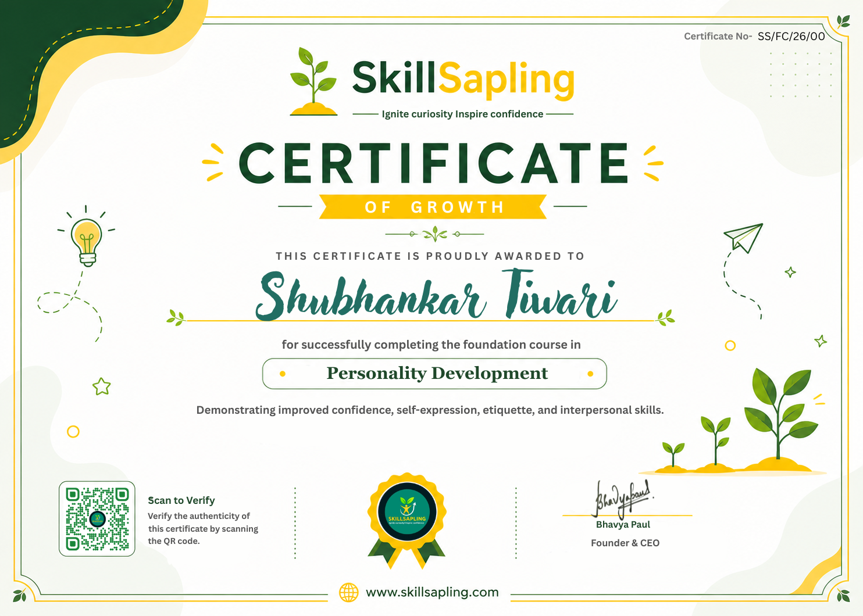Click the light bulb illustration
This screenshot has height=616, width=863.
pos(86,237)
